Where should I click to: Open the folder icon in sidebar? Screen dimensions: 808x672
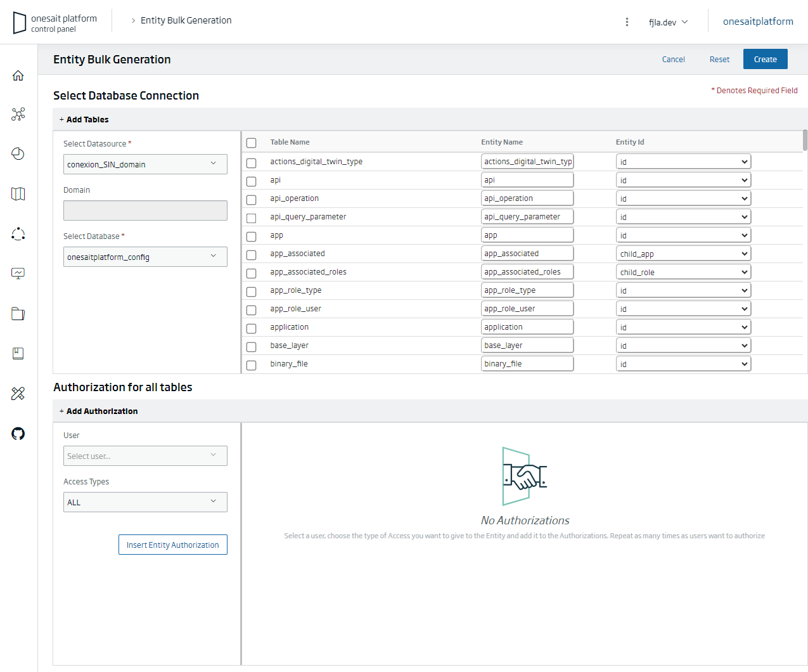[x=18, y=314]
